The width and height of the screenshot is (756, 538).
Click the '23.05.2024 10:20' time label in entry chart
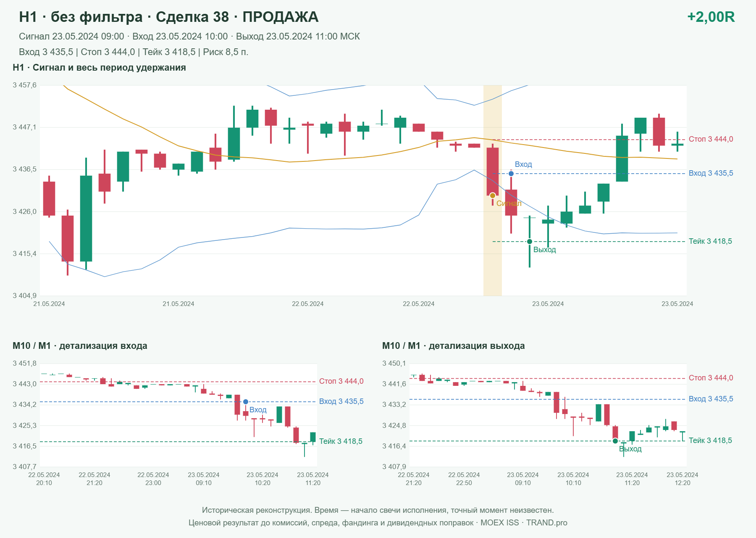click(x=262, y=479)
